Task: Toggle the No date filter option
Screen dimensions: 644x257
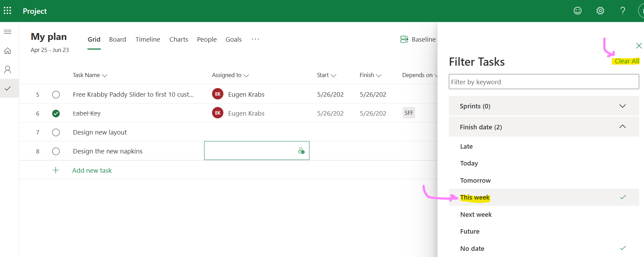Action: tap(544, 248)
